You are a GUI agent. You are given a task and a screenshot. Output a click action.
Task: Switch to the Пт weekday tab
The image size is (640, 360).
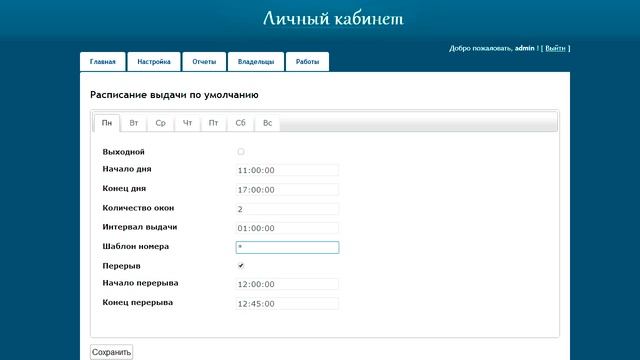click(x=213, y=123)
